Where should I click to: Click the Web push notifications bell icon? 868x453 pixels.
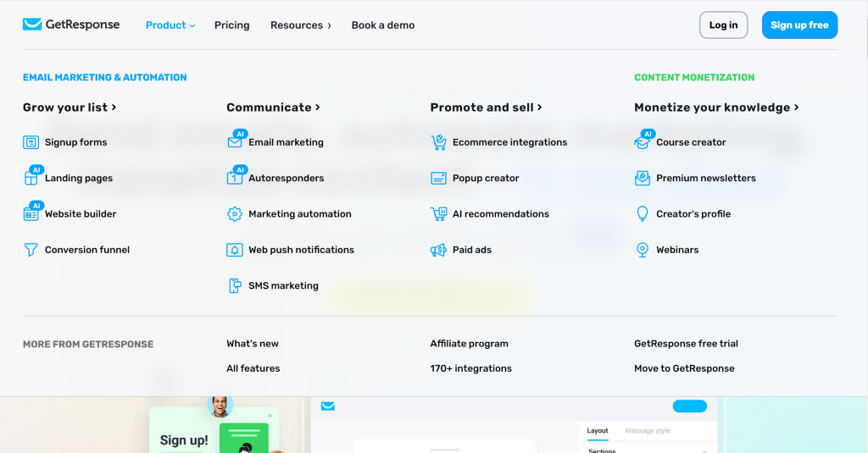coord(235,250)
